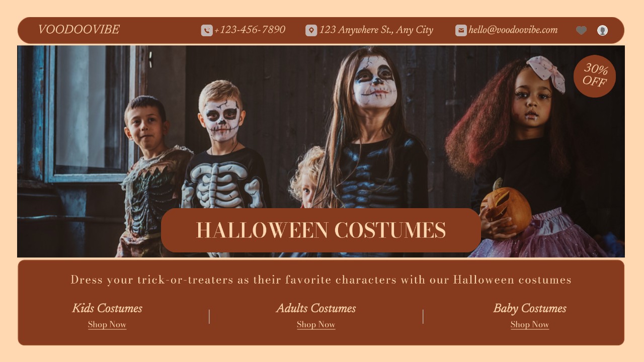Click the VOODOOVIBE brand logo
The width and height of the screenshot is (644, 362).
coord(78,30)
